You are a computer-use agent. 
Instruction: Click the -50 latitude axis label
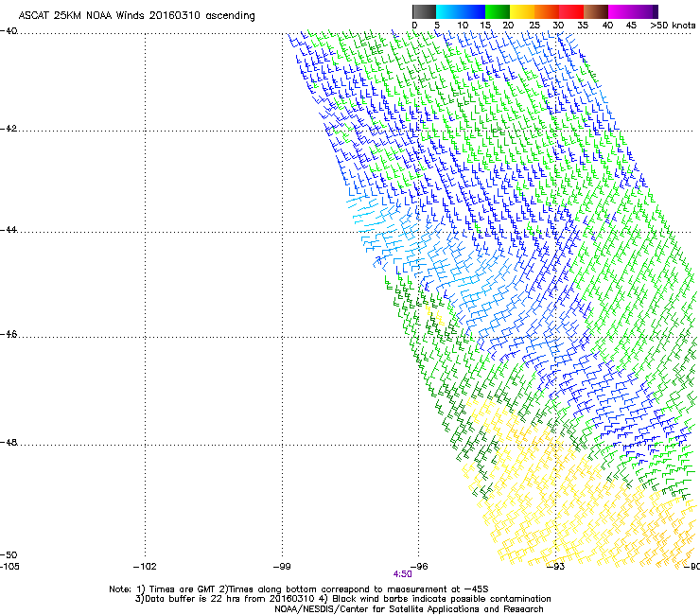click(9, 555)
